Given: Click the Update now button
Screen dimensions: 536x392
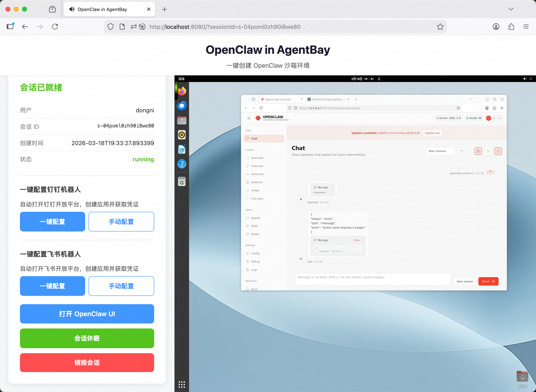Looking at the screenshot, I should click(x=432, y=133).
